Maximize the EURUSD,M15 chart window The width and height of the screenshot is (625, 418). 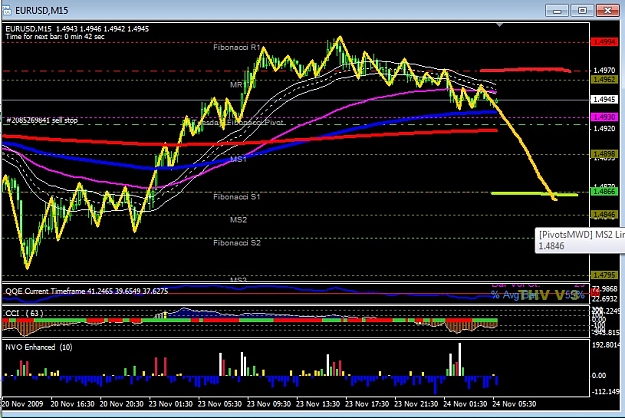click(x=582, y=10)
